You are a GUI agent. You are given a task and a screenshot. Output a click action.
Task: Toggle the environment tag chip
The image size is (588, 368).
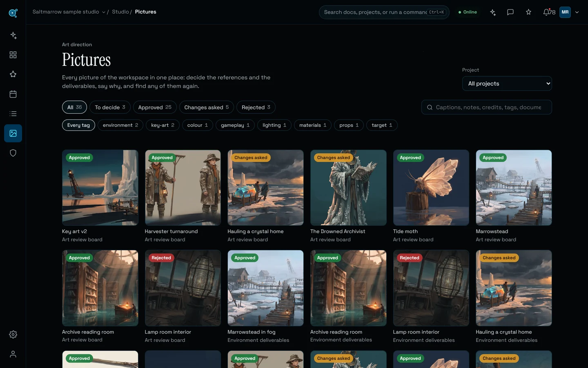click(x=120, y=125)
